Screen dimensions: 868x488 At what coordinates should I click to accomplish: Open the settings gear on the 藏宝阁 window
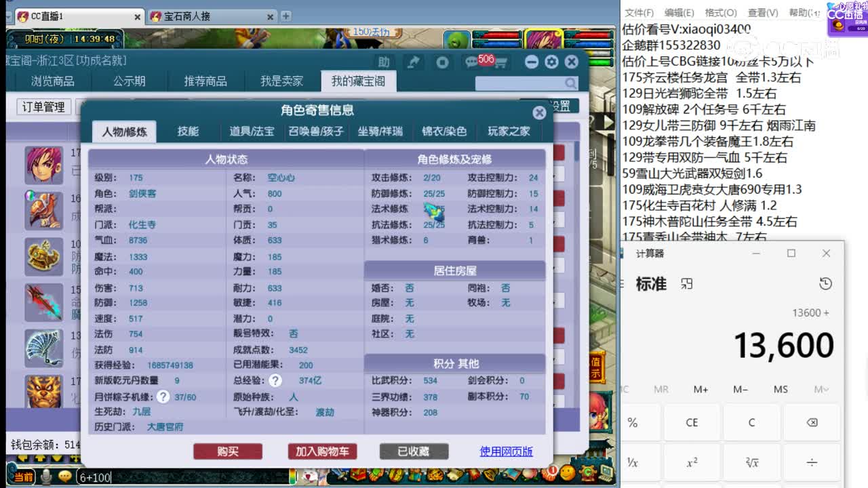click(551, 61)
